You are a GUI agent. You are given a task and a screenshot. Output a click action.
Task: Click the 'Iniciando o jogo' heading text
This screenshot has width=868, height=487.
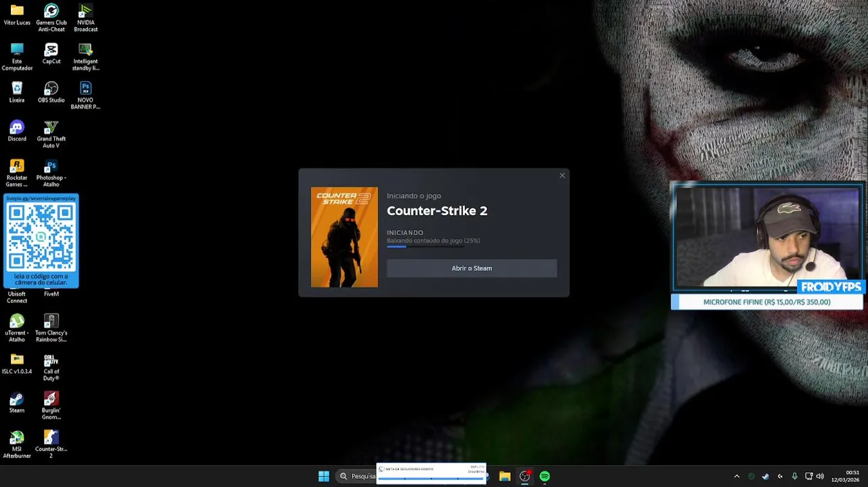[x=414, y=196]
